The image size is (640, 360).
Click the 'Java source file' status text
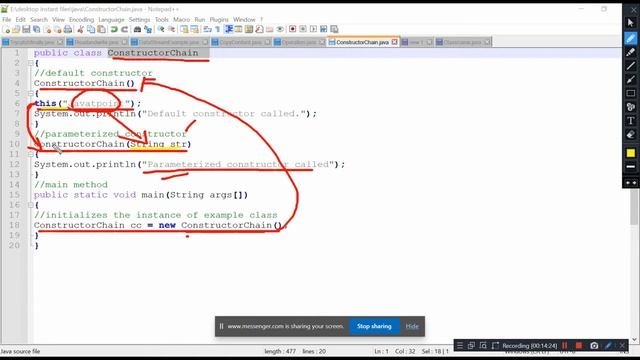coord(20,351)
